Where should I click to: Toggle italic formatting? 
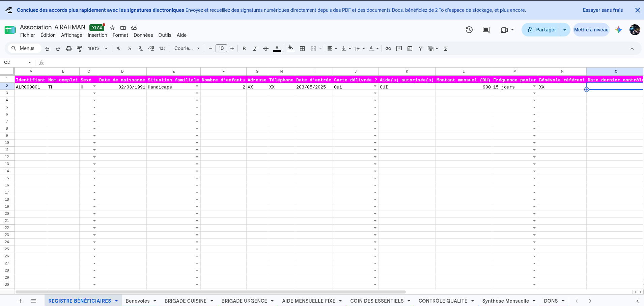pos(255,49)
